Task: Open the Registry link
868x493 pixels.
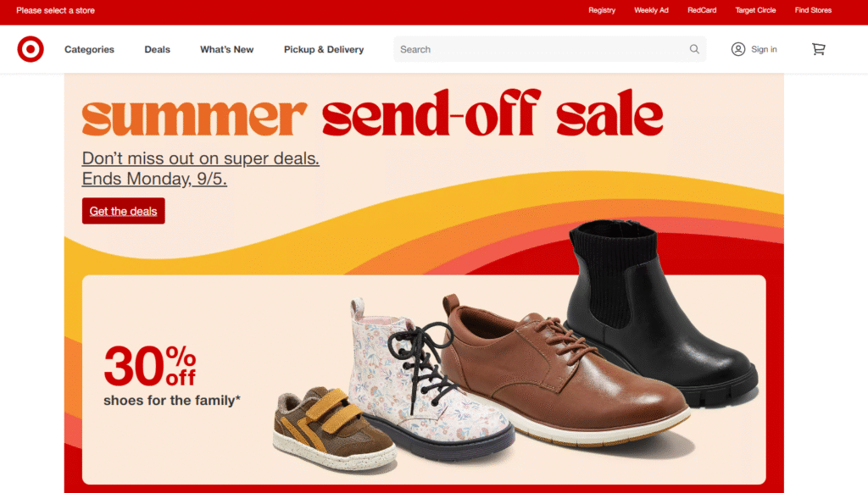Action: (602, 10)
